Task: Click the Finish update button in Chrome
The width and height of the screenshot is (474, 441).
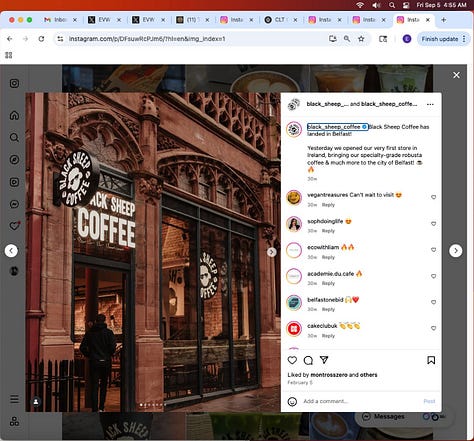Action: point(439,39)
